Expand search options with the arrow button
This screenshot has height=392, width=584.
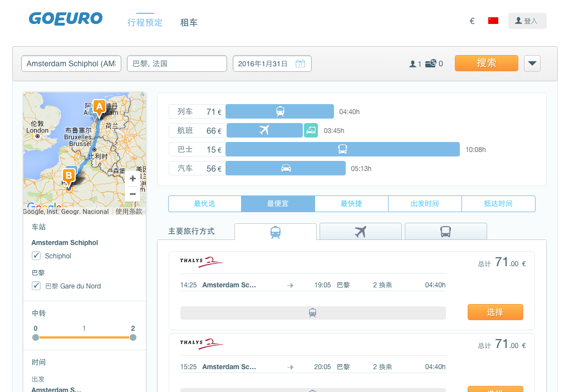click(x=532, y=63)
